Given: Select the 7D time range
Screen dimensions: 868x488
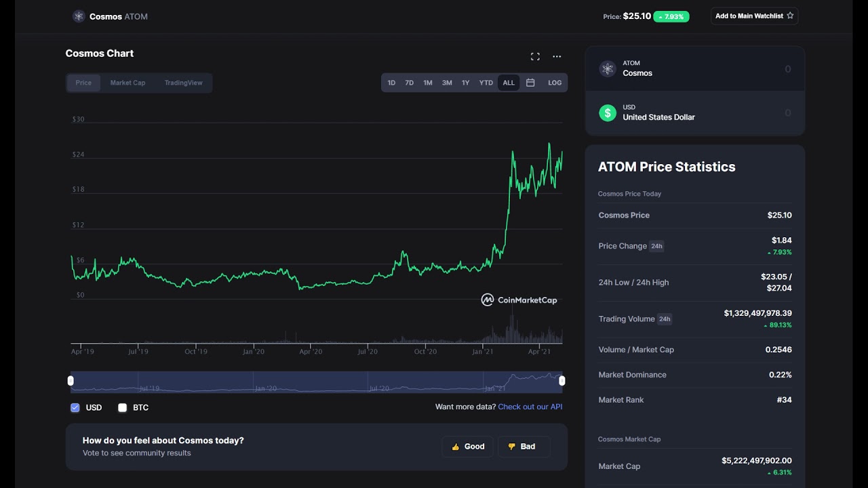Looking at the screenshot, I should pyautogui.click(x=409, y=83).
